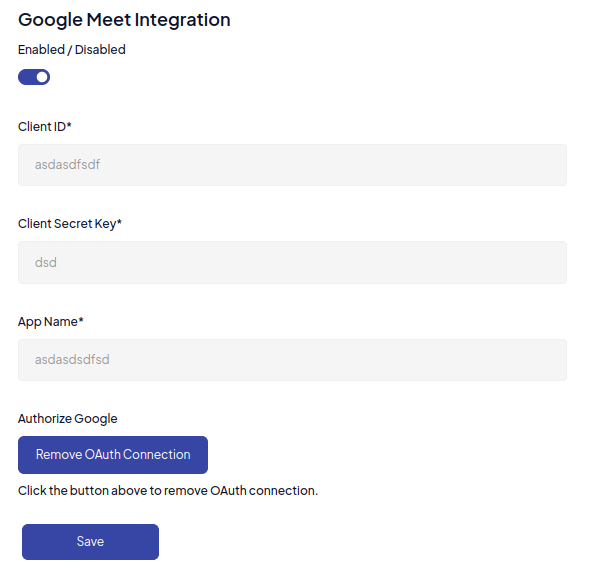Place cursor in the asdasdsdfsd text
This screenshot has width=589, height=576.
(72, 360)
